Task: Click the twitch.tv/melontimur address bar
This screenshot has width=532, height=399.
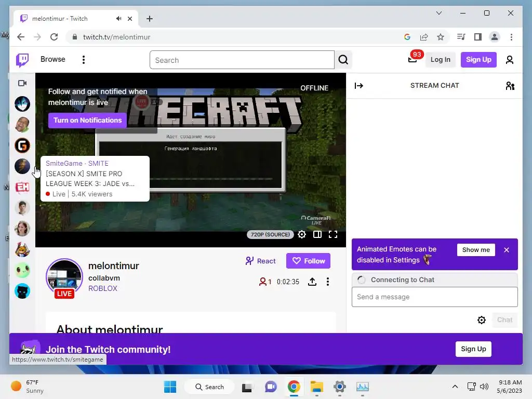Action: point(116,37)
